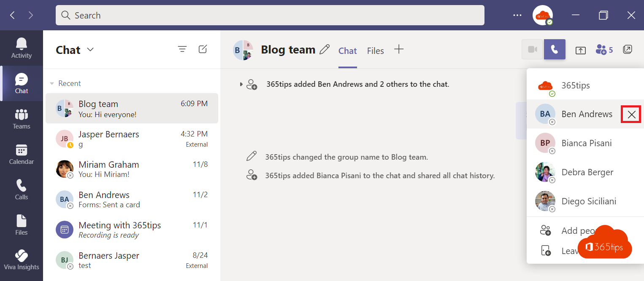Screen dimensions: 644x281
Task: Start a video call
Action: point(532,49)
